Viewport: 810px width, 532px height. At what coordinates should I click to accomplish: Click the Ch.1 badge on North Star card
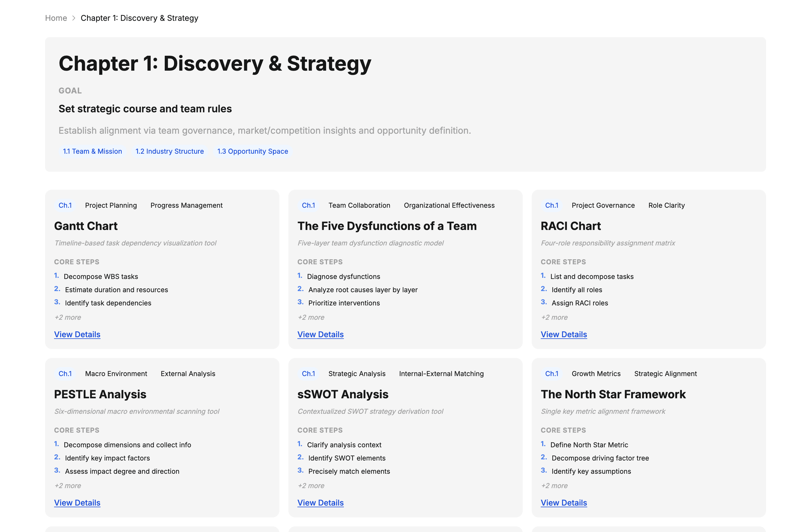point(552,374)
